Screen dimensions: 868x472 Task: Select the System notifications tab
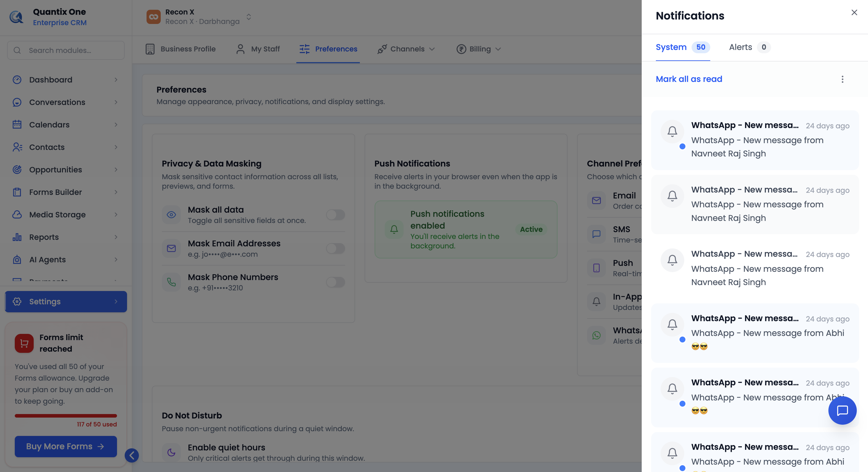click(683, 47)
